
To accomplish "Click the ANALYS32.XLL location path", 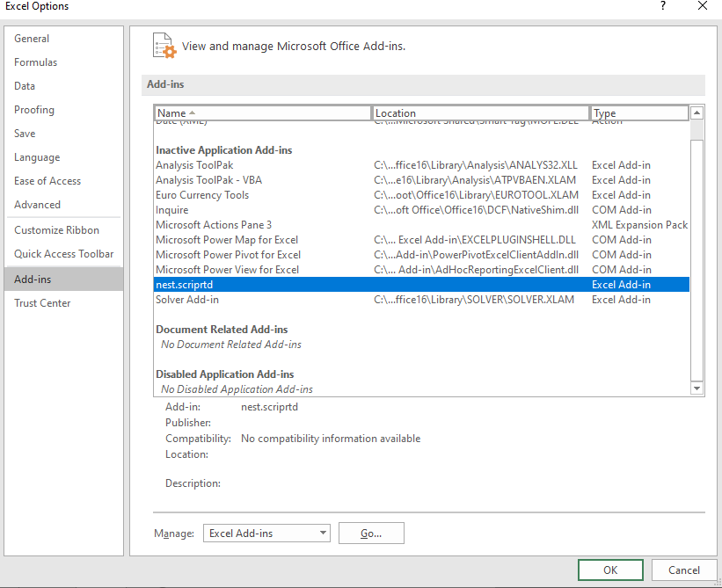I will (476, 165).
